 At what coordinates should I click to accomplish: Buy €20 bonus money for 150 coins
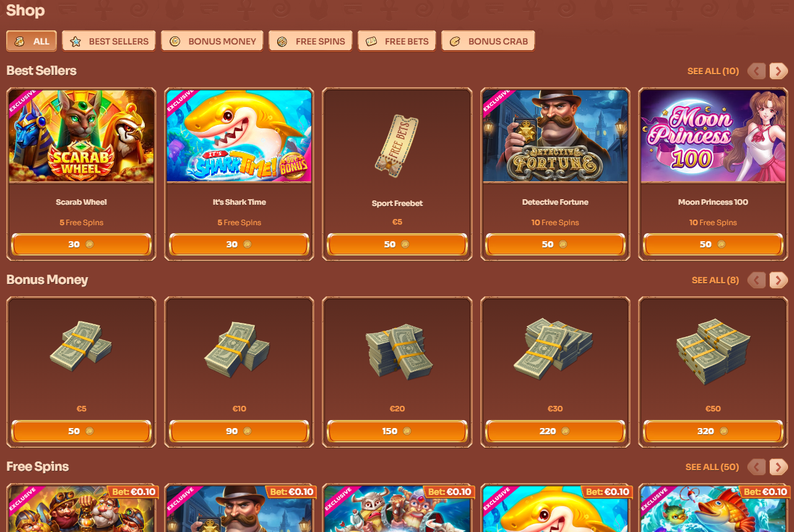tap(397, 431)
